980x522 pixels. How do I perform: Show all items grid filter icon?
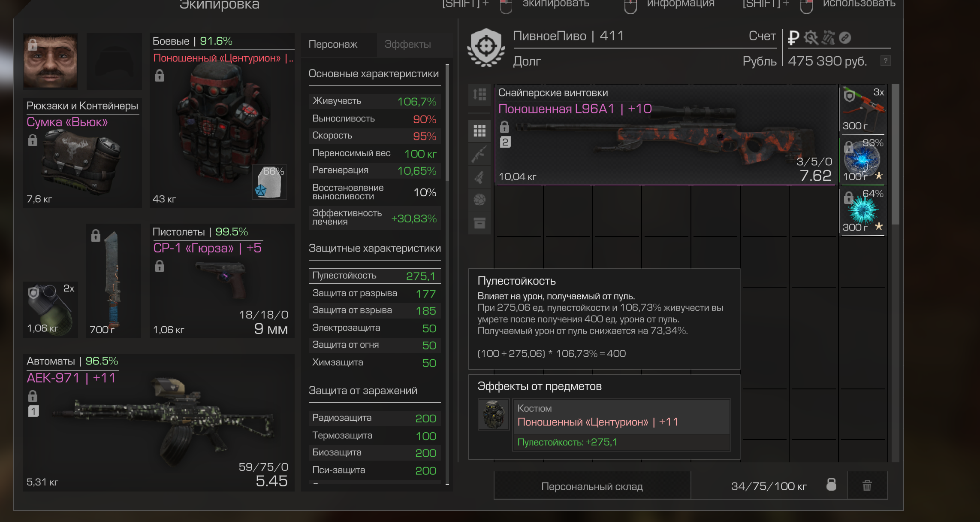click(479, 130)
